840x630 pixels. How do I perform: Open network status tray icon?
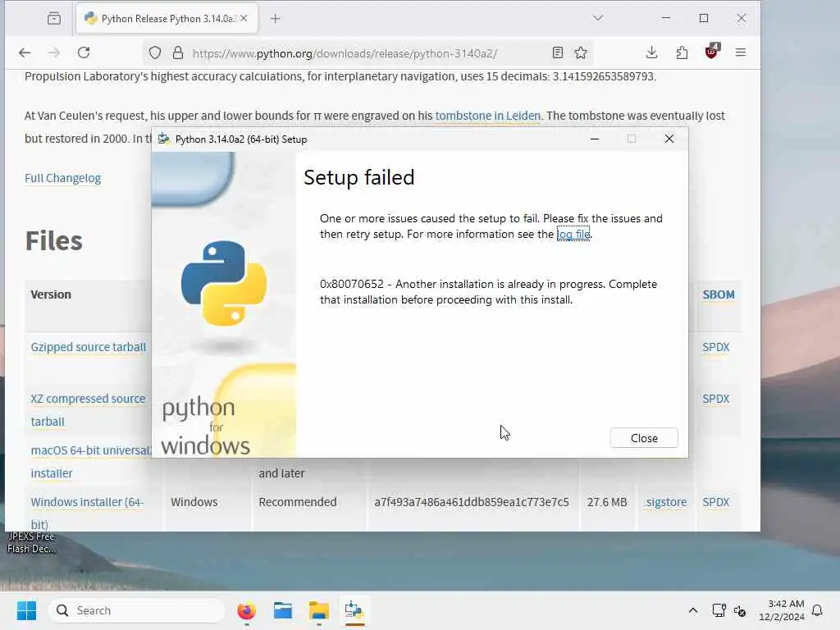pyautogui.click(x=719, y=610)
